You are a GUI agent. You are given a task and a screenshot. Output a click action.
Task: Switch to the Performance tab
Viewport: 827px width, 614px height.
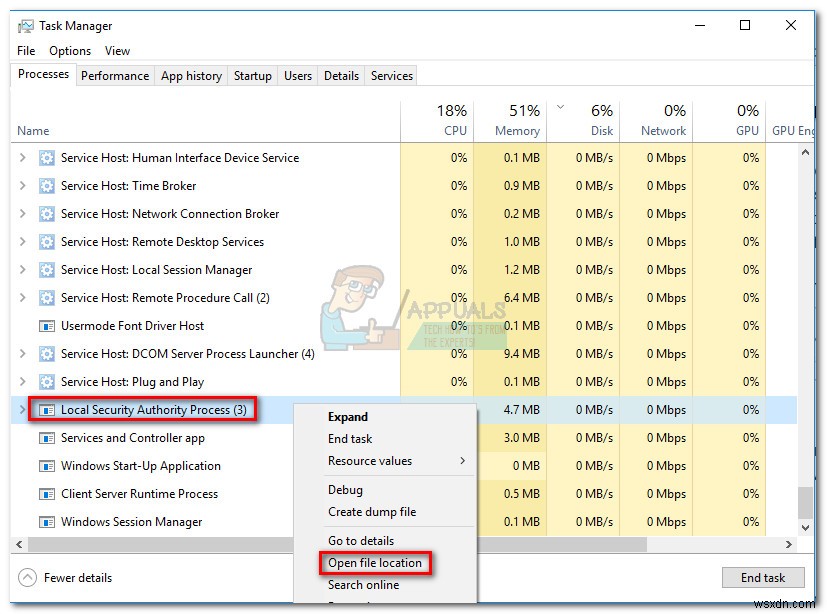pos(115,75)
